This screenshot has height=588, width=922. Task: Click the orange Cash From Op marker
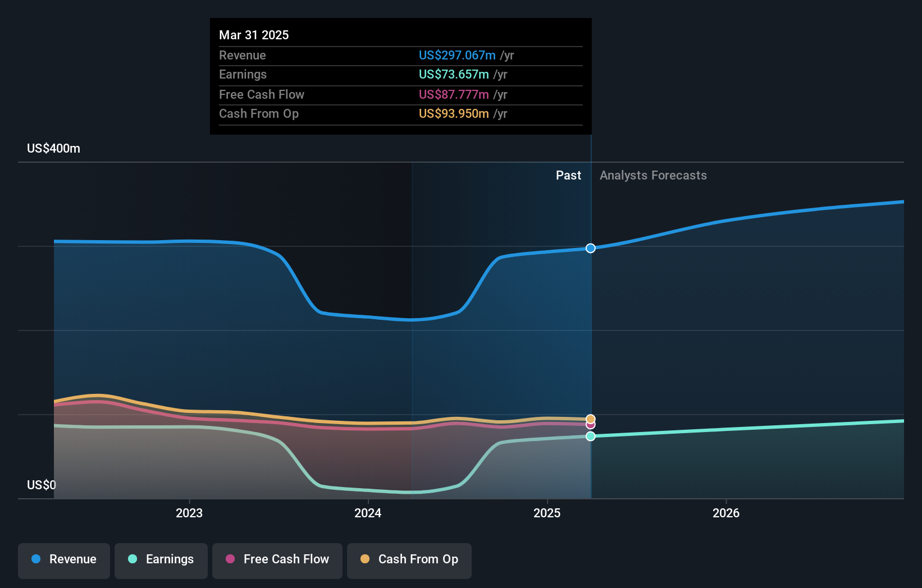point(591,419)
